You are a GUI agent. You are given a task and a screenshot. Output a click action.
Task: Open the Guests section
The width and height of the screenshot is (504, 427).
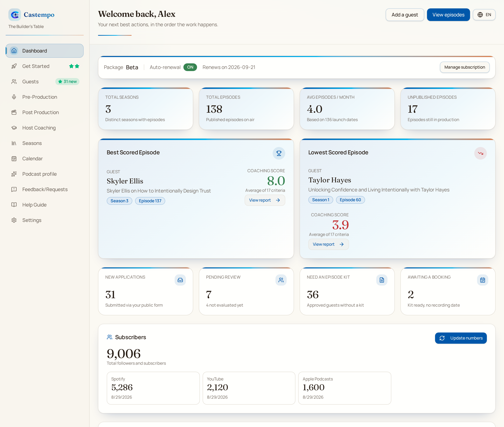tap(45, 82)
